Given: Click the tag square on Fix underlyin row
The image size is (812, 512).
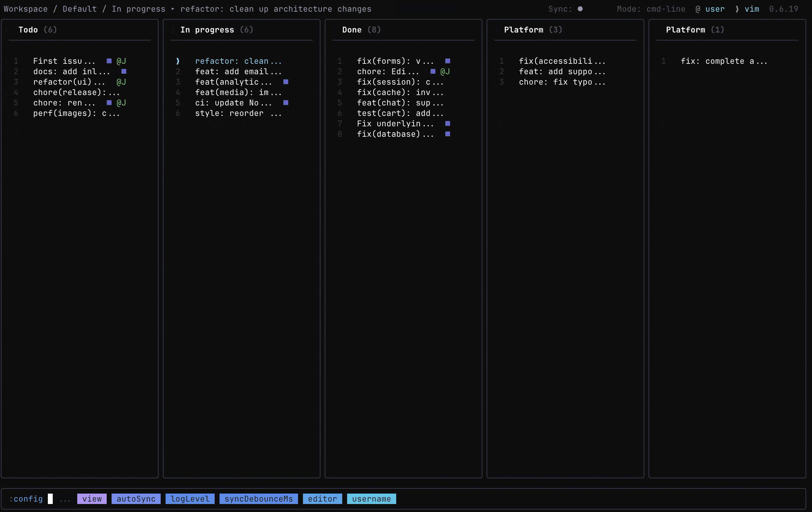Looking at the screenshot, I should coord(447,124).
